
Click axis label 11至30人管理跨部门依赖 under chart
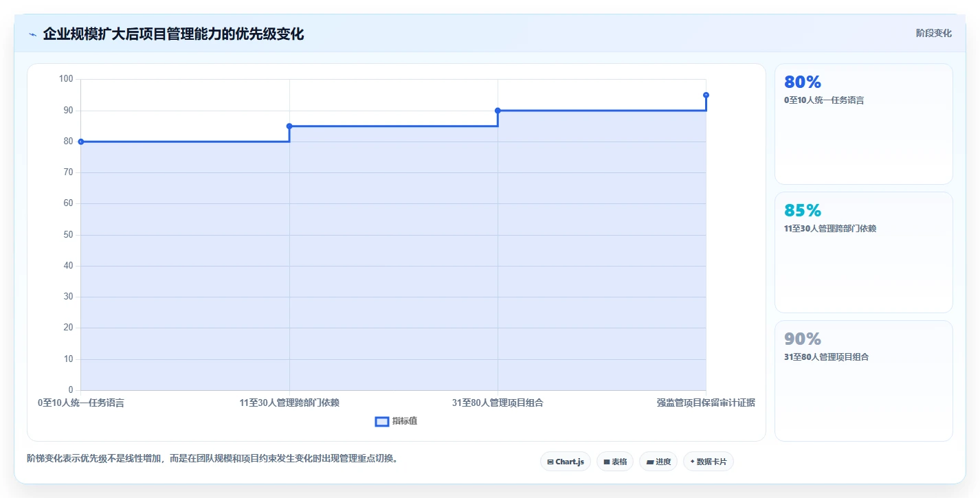pyautogui.click(x=289, y=403)
